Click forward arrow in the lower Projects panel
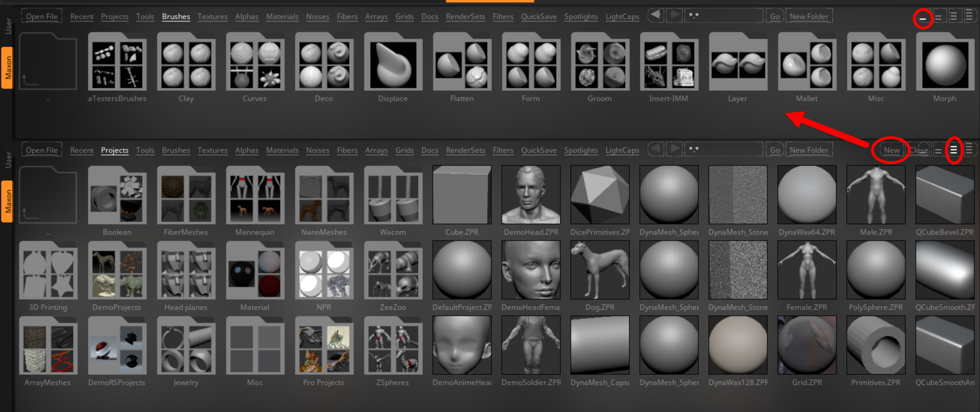Image resolution: width=980 pixels, height=412 pixels. (674, 150)
